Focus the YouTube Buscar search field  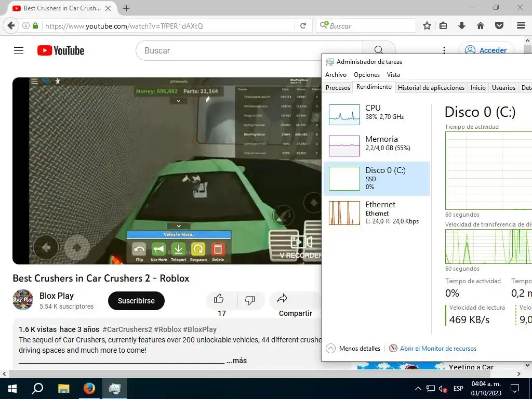[x=249, y=50]
